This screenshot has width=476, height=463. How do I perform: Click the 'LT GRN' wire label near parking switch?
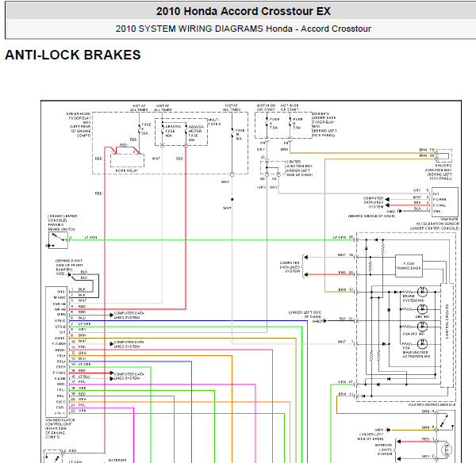point(90,237)
